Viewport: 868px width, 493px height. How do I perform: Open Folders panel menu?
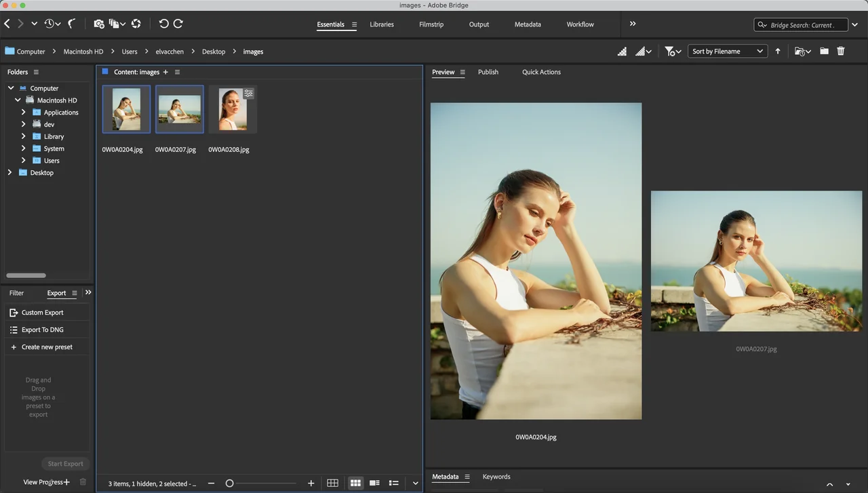[36, 72]
